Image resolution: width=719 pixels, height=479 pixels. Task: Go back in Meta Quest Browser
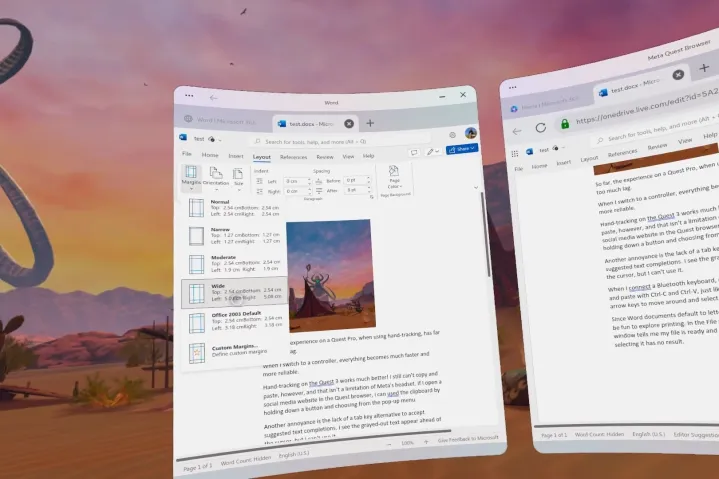[x=517, y=132]
